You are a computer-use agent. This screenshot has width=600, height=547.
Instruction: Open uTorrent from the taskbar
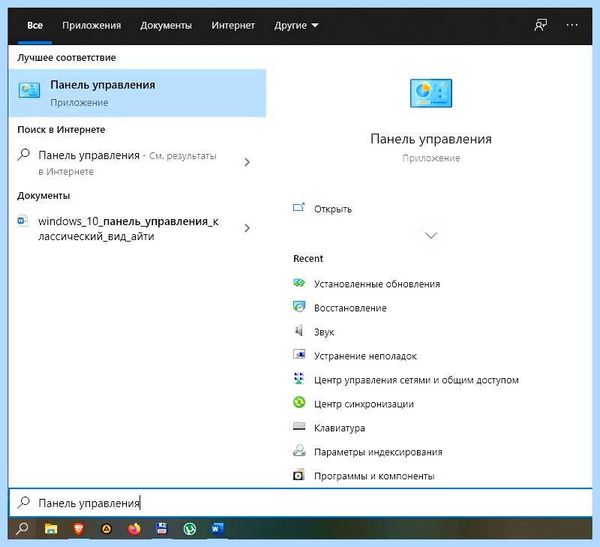coord(189,529)
